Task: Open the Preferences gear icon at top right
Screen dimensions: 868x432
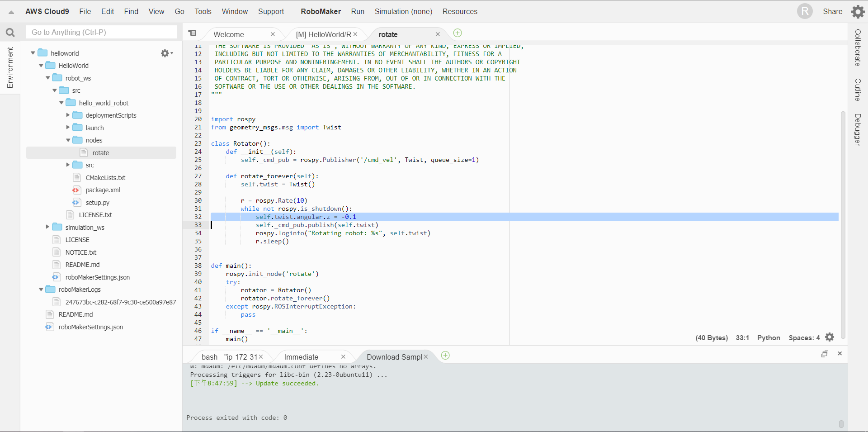Action: pos(858,11)
